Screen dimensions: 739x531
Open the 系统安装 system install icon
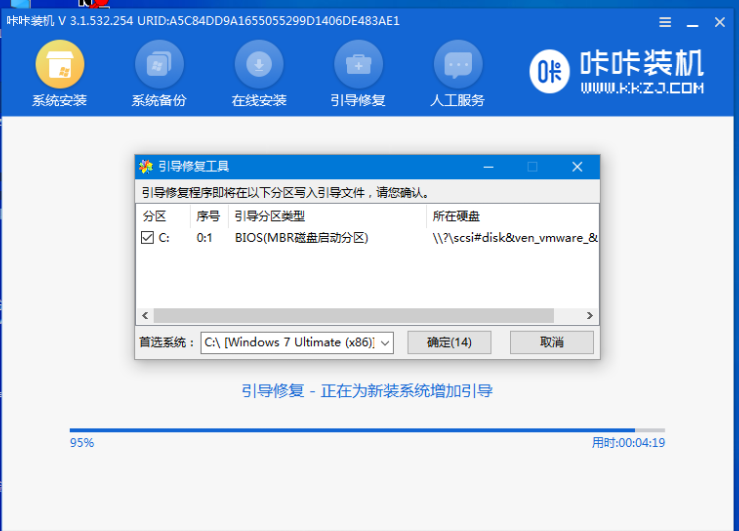tap(59, 66)
